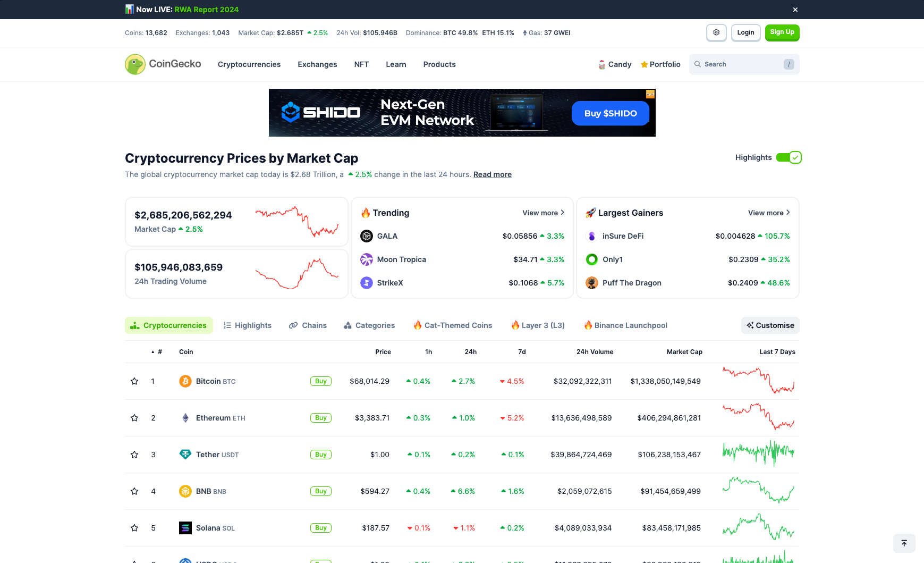Click the Trending fire icon

366,213
